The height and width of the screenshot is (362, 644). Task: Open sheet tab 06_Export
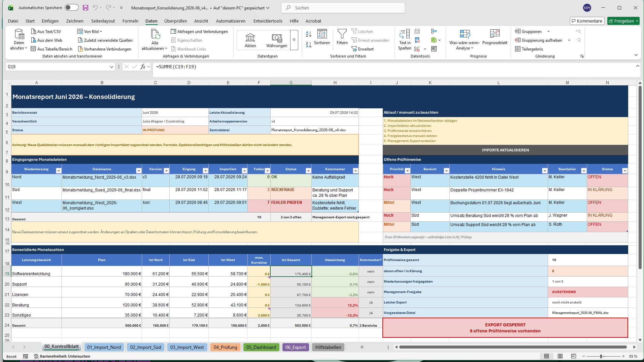coord(296,347)
